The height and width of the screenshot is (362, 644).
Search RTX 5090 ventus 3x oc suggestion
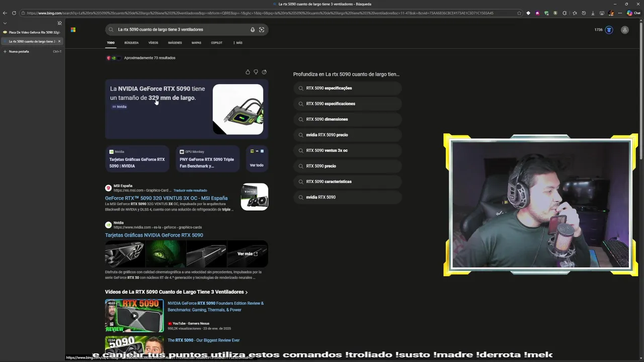point(347,150)
